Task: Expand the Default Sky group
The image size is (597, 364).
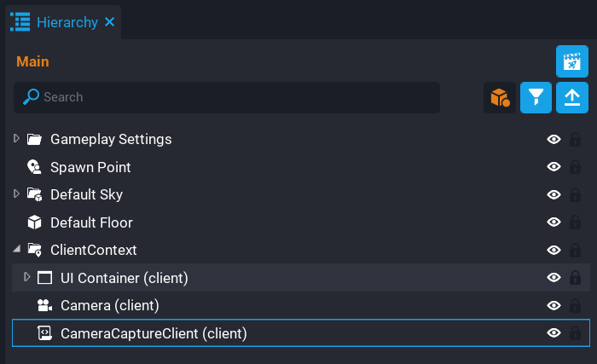Action: (x=17, y=194)
